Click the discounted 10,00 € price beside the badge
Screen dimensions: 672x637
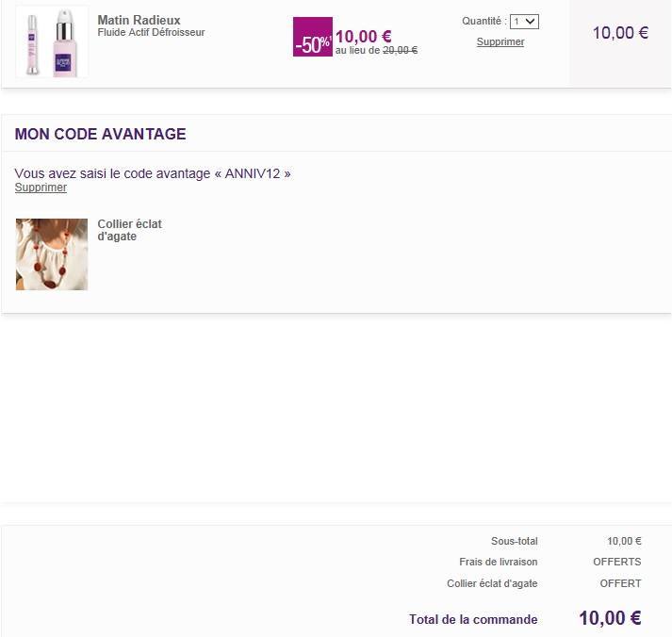pyautogui.click(x=364, y=37)
